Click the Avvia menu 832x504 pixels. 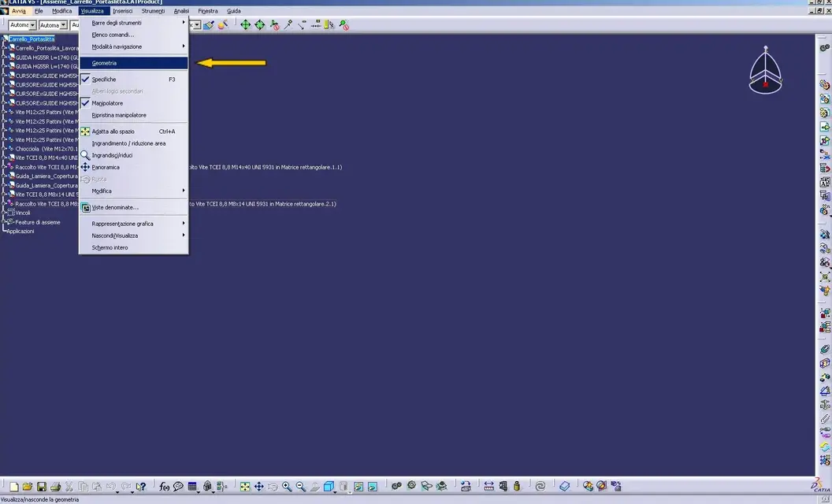[x=19, y=10]
